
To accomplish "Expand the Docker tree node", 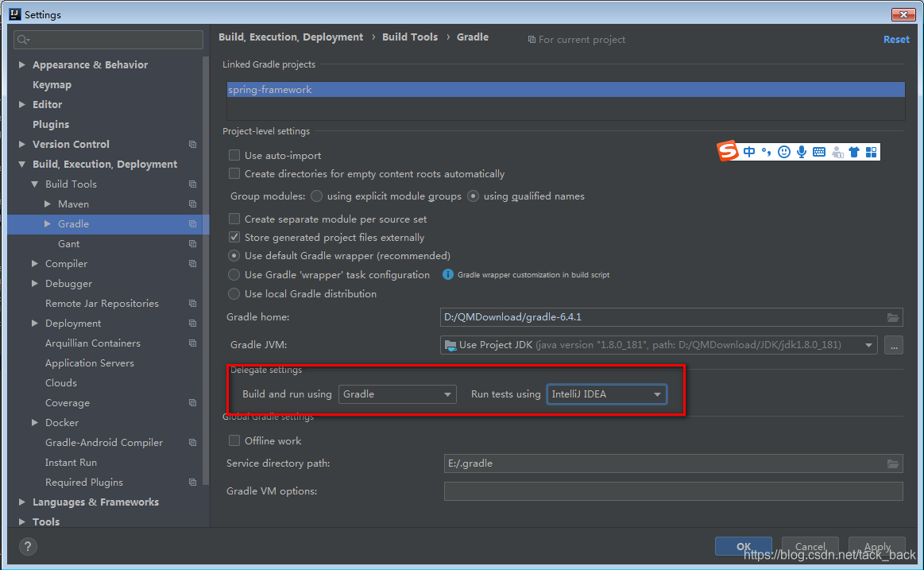I will click(x=35, y=423).
